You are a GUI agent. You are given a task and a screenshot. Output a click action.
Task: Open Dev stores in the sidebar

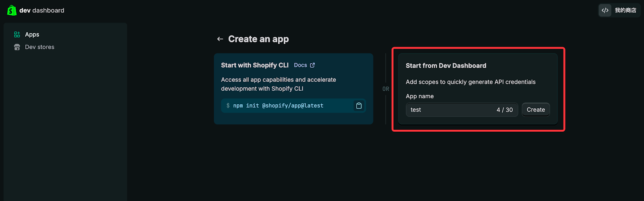[x=39, y=47]
